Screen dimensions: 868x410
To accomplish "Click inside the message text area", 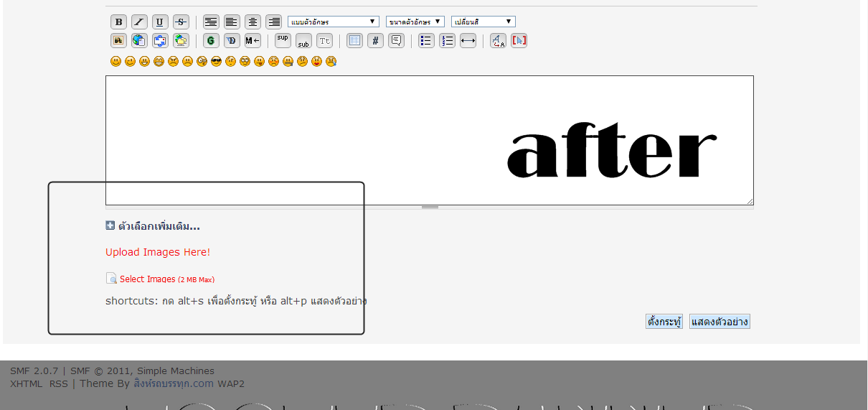I will pos(430,140).
